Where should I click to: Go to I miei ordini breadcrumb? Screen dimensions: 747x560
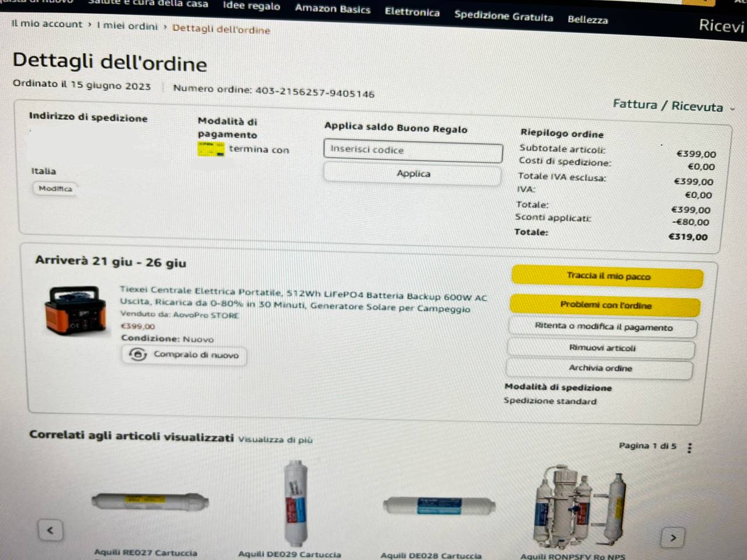pyautogui.click(x=127, y=26)
